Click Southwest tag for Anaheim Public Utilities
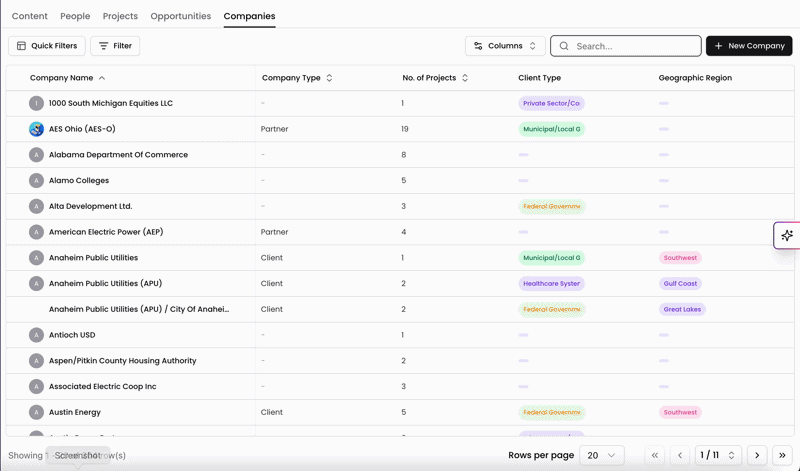The height and width of the screenshot is (471, 800). [x=680, y=258]
